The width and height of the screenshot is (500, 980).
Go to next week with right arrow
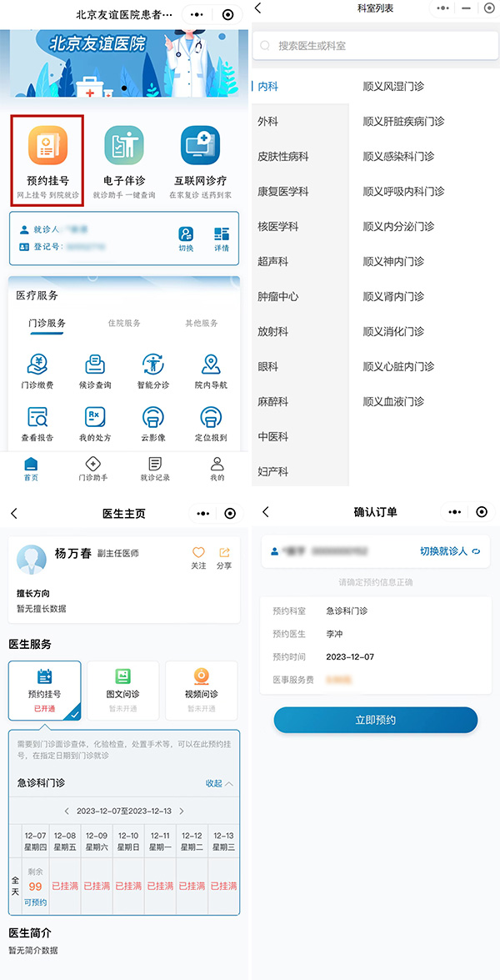(x=182, y=811)
